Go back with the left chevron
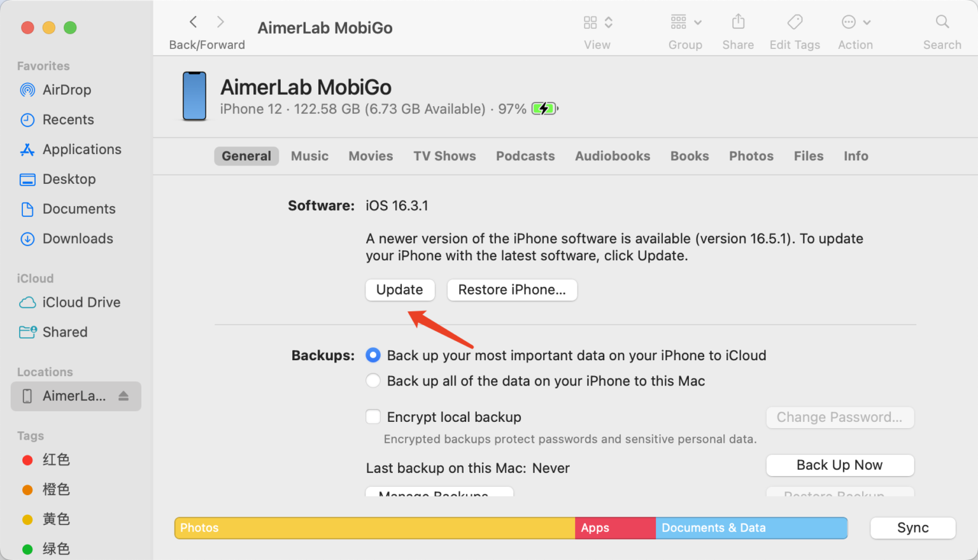 pos(194,22)
